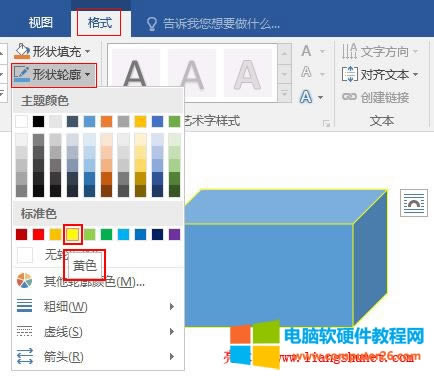Click the layout options icon beside shape

[414, 203]
